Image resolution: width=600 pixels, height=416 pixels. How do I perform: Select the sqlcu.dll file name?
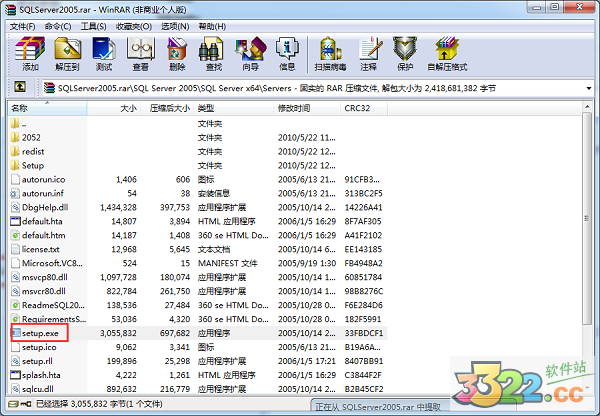coord(38,389)
